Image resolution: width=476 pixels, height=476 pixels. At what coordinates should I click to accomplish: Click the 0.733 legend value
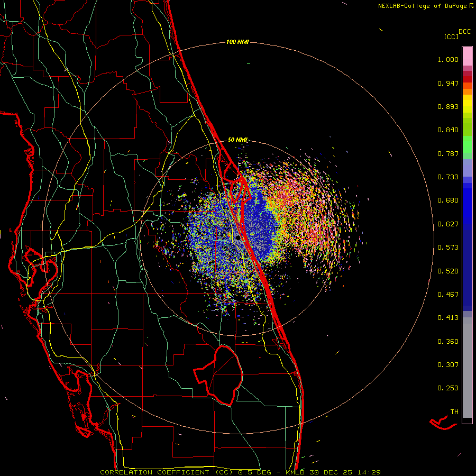pyautogui.click(x=448, y=177)
